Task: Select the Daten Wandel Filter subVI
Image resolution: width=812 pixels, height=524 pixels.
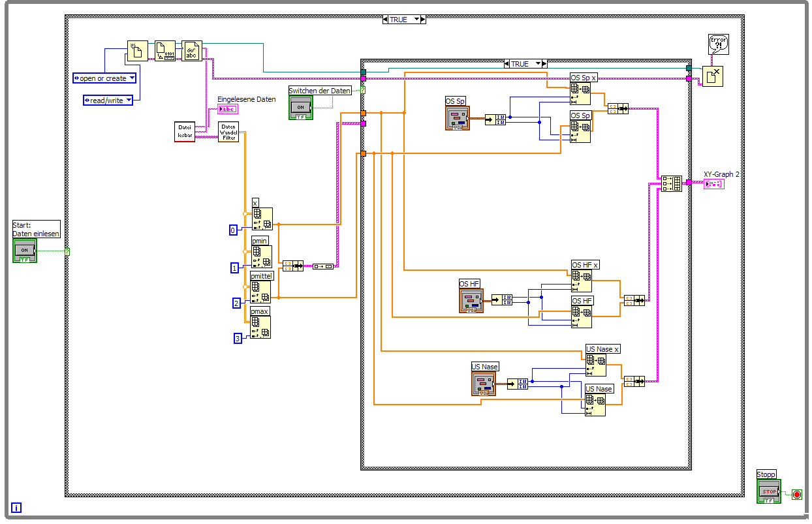Action: point(228,132)
